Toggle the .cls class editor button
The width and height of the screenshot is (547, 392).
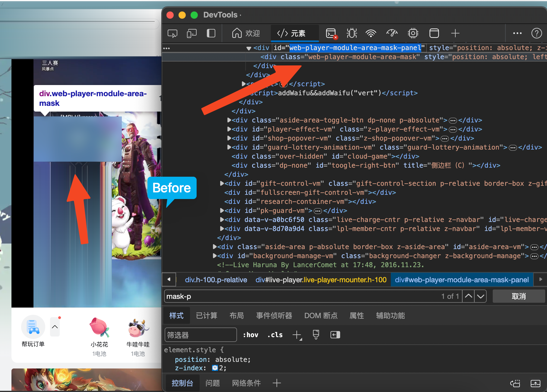coord(275,335)
